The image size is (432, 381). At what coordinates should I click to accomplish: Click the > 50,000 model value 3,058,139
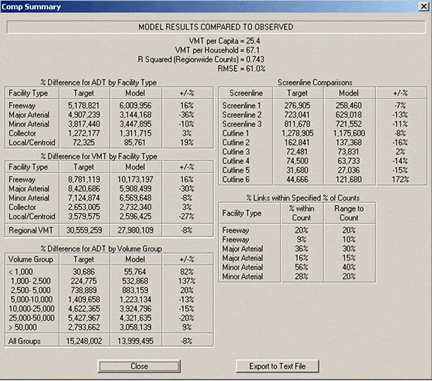pos(135,327)
